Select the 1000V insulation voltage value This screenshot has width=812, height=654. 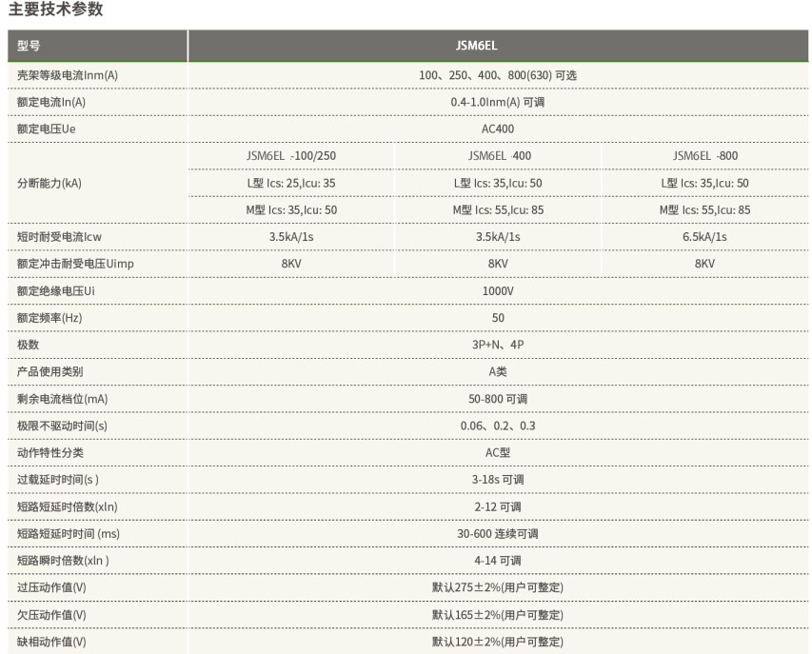(498, 290)
